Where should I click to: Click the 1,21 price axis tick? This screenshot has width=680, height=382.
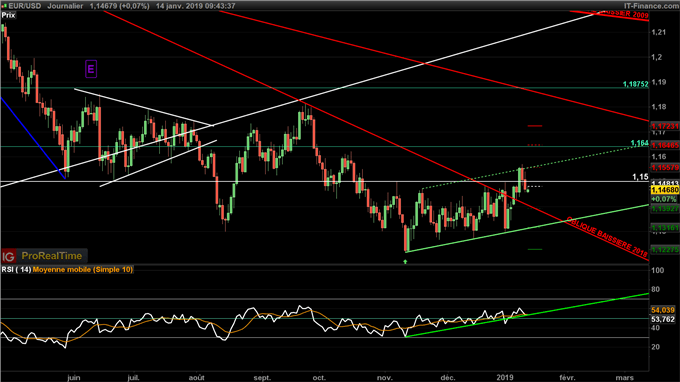click(x=659, y=32)
